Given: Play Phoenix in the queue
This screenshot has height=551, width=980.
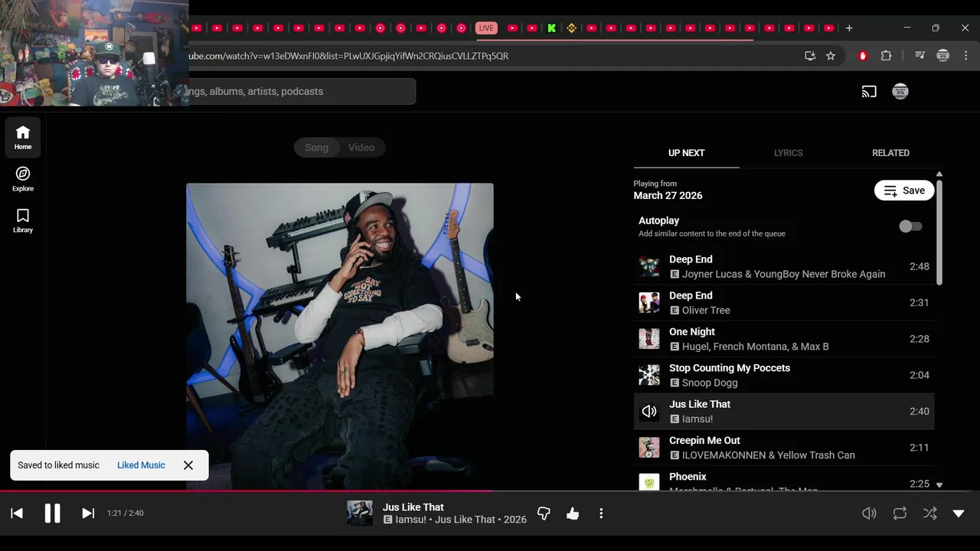Looking at the screenshot, I should click(x=784, y=480).
